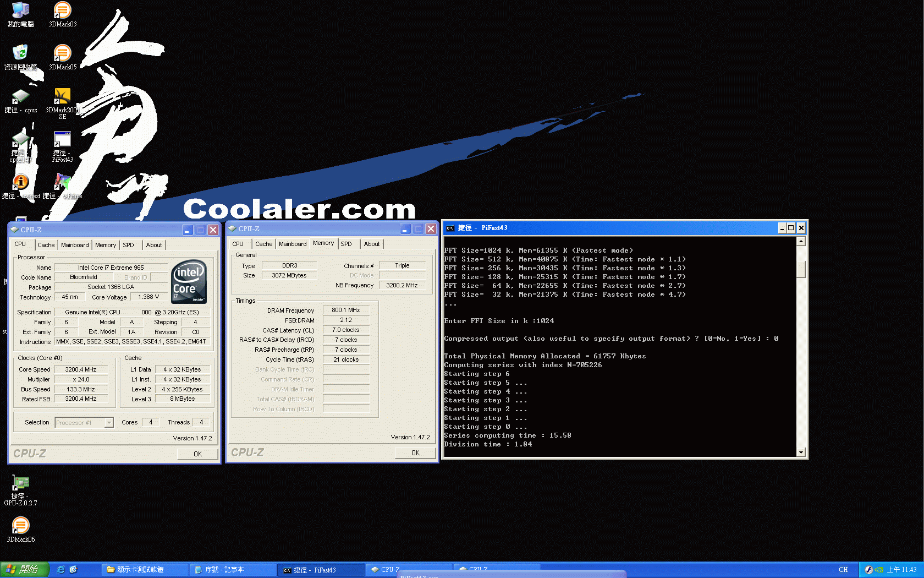
Task: Click the Internet Explorer quick launch icon
Action: [61, 570]
